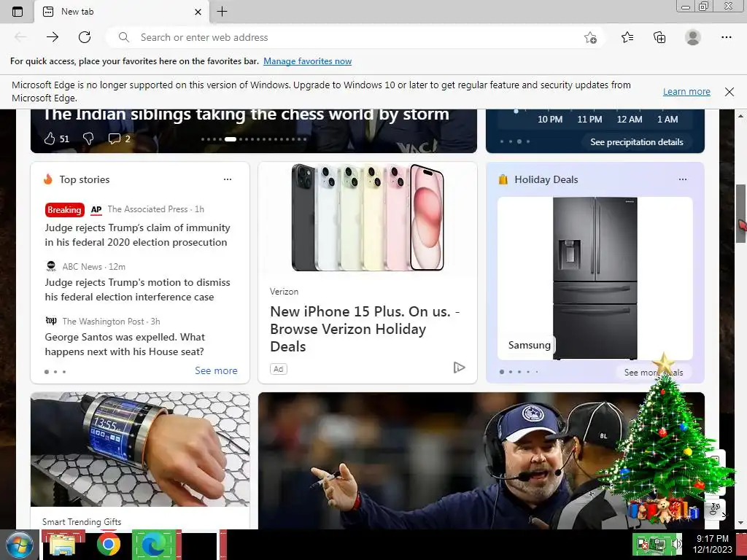The height and width of the screenshot is (560, 747).
Task: Open the Windows Start menu
Action: 19,545
